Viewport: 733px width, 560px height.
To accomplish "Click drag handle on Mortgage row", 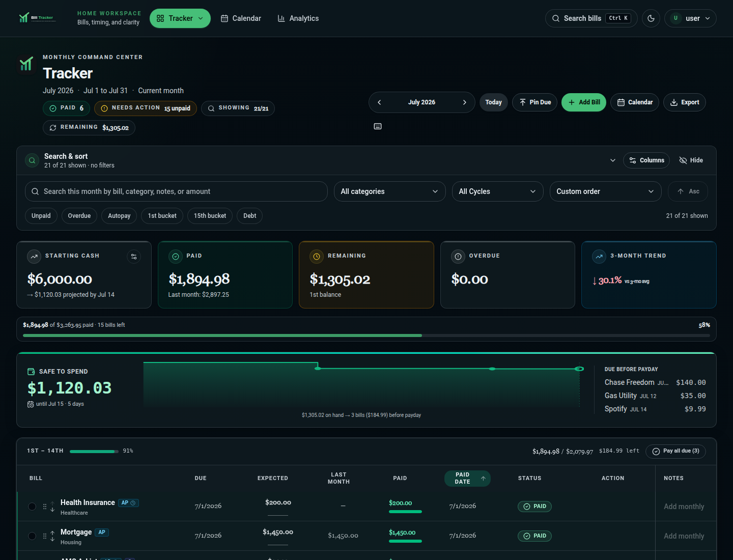I will [x=45, y=536].
